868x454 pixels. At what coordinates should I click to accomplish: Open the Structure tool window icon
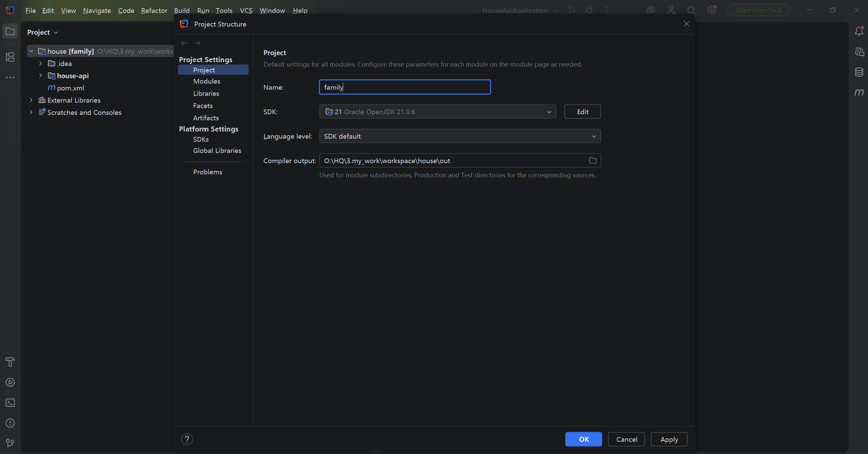coord(10,57)
